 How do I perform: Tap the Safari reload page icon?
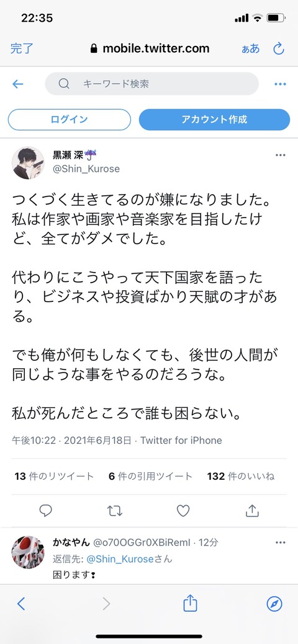click(279, 48)
